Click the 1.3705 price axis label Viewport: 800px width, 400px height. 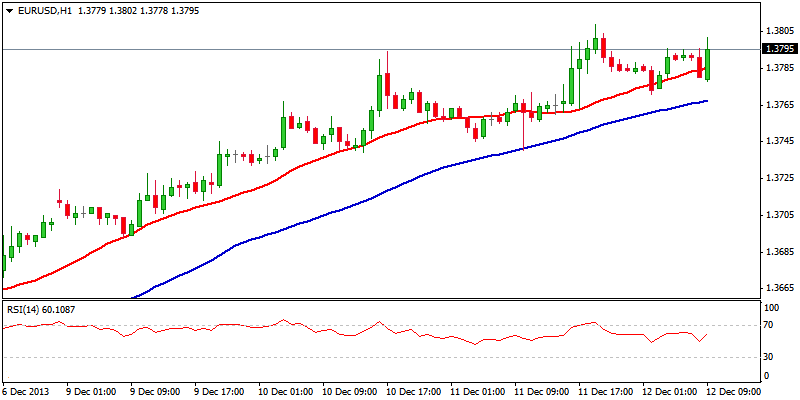tap(778, 215)
